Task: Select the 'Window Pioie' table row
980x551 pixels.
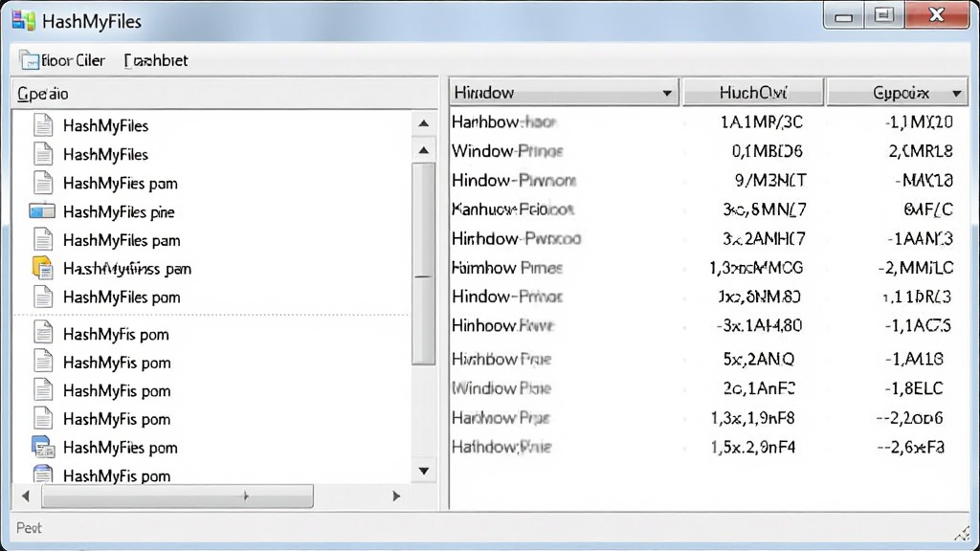Action: [709, 388]
